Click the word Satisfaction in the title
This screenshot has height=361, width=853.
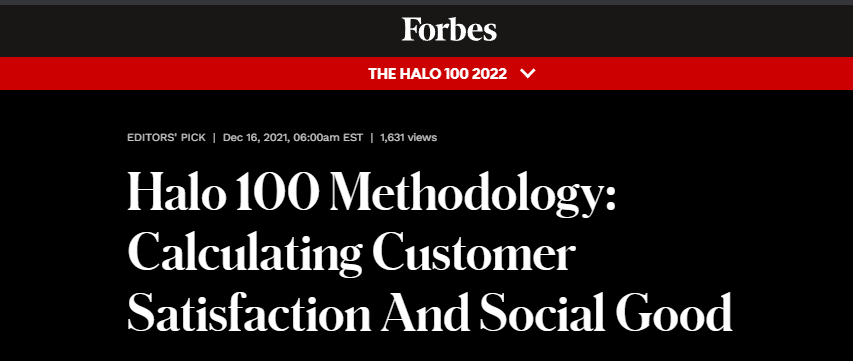coord(249,313)
